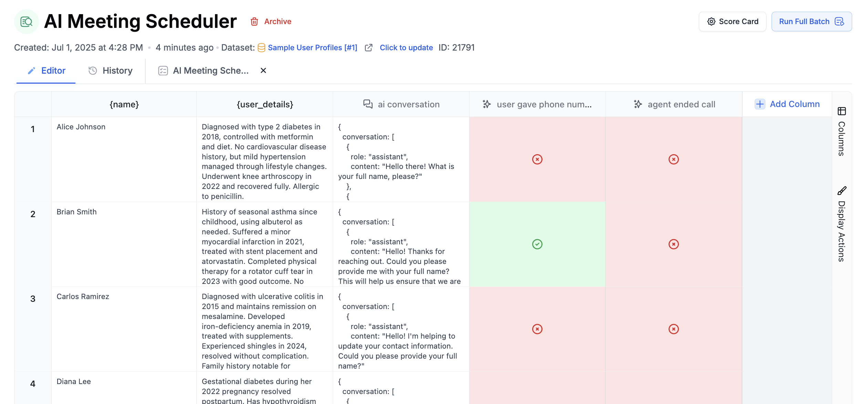The height and width of the screenshot is (404, 868).
Task: Toggle the green check result for Brian Smith's phone number
Action: (x=537, y=244)
